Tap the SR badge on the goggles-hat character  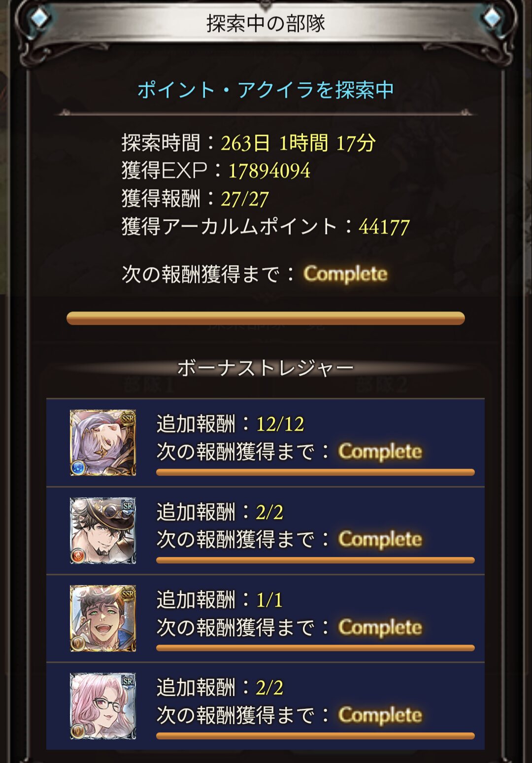coord(128,505)
